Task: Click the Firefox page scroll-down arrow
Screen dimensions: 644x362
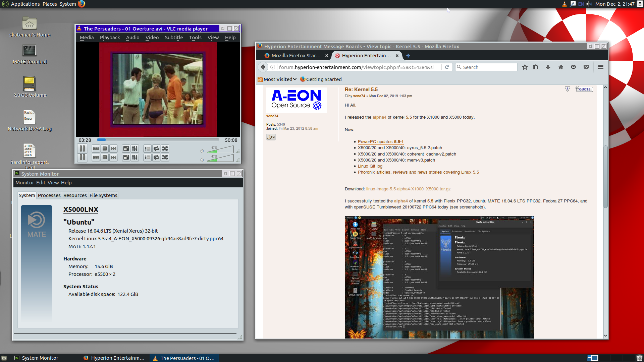Action: pos(605,336)
